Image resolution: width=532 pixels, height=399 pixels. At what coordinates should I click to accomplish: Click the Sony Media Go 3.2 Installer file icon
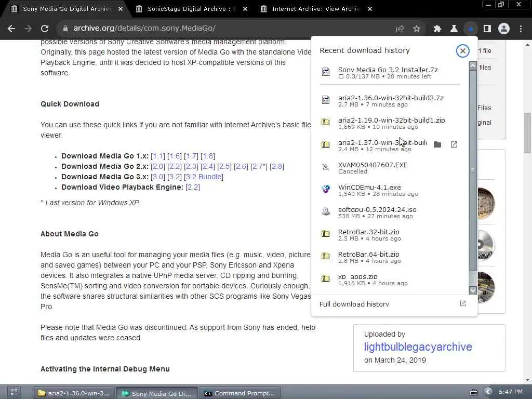click(x=325, y=72)
